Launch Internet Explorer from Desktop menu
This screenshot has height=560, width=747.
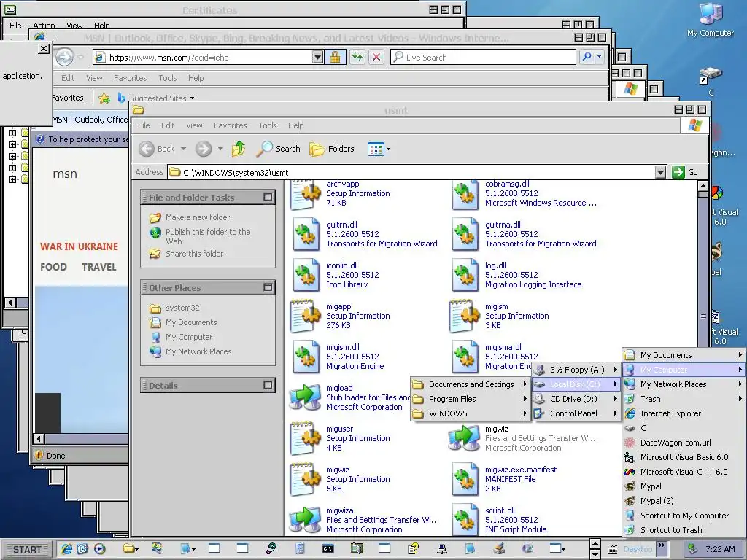684,414
